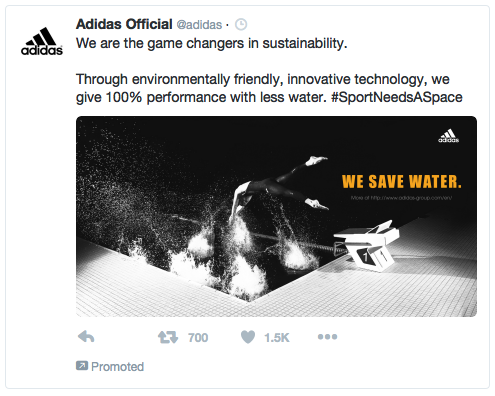Click the clock timestamp icon
Viewport: 495px width, 396px height.
pyautogui.click(x=241, y=25)
